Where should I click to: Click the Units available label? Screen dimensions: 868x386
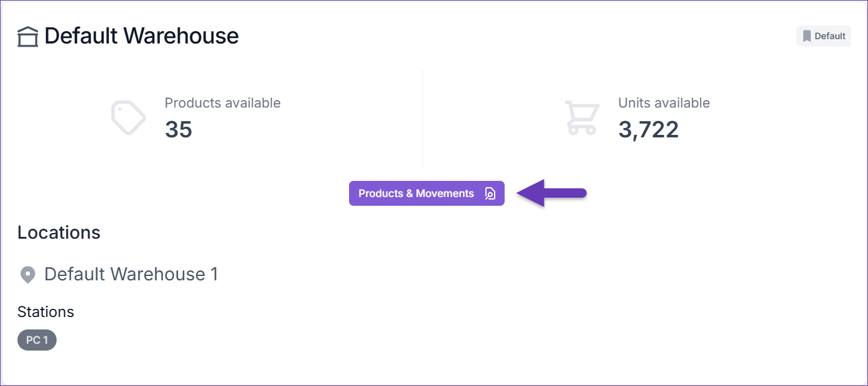664,103
